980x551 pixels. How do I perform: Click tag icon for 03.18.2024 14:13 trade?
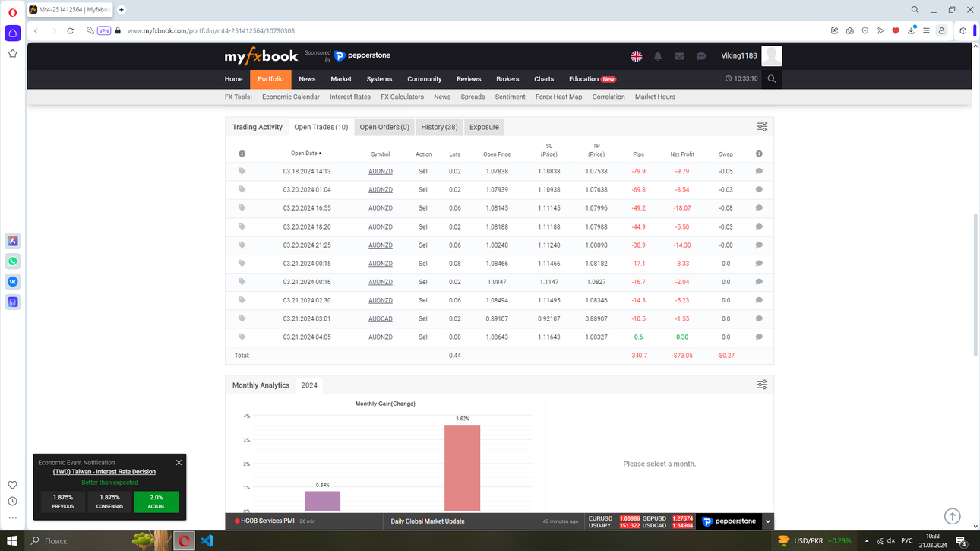242,171
